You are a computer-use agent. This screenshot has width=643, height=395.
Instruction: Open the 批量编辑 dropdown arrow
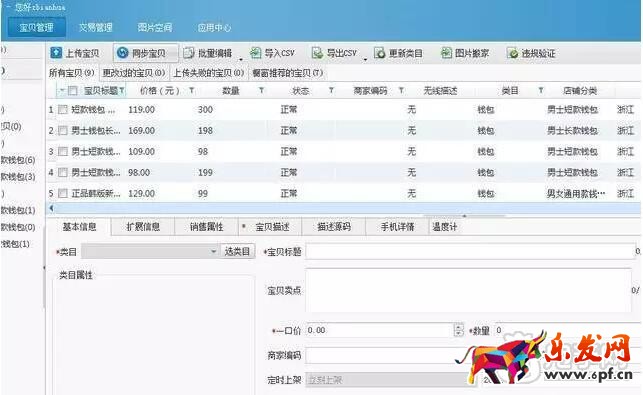click(241, 59)
